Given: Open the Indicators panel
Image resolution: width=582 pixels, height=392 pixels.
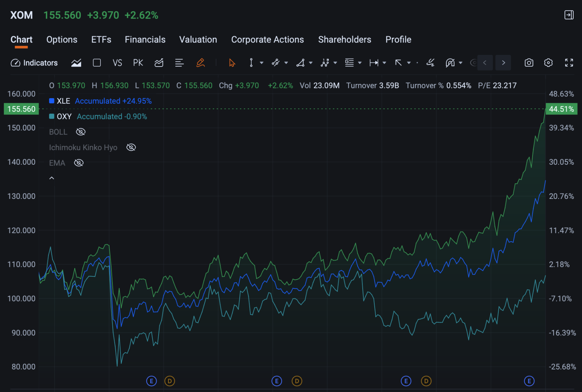Looking at the screenshot, I should point(34,63).
